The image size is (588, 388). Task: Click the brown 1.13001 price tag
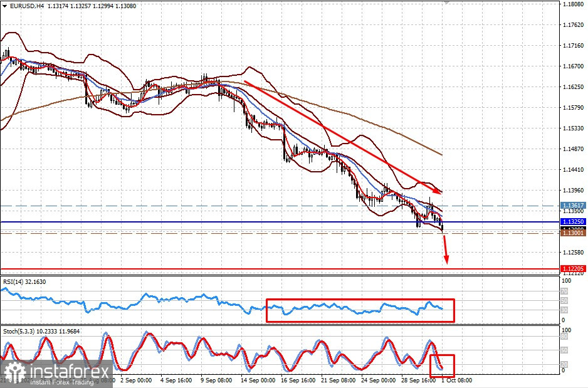point(573,233)
